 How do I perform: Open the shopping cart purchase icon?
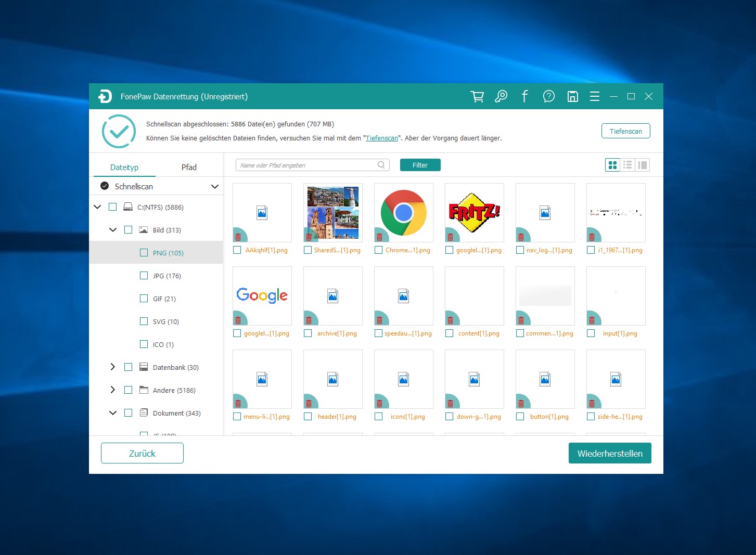point(477,96)
